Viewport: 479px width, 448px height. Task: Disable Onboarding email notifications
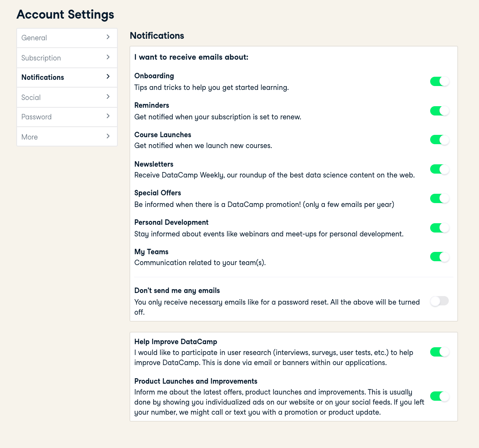439,81
